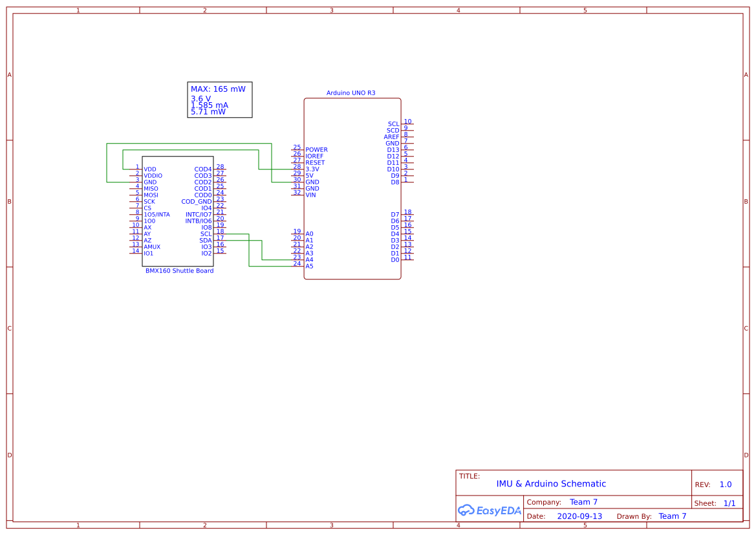The width and height of the screenshot is (756, 535).
Task: Click the Sheet 1/1 label
Action: point(729,503)
